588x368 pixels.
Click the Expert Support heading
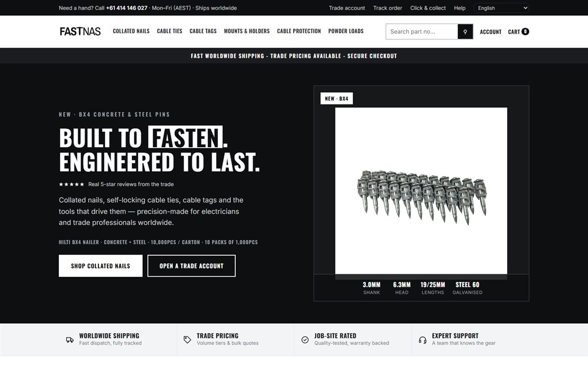[x=455, y=336]
